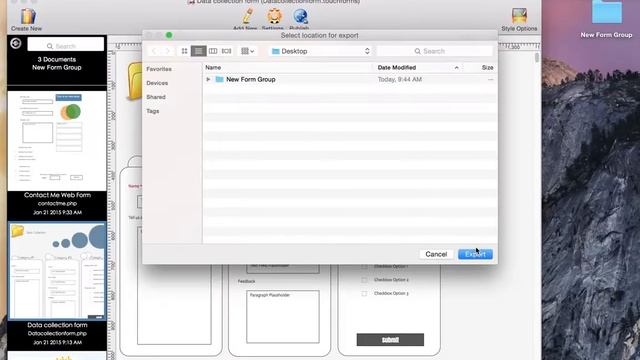Check Checkbox Option 2 in the form
The image size is (640, 360).
click(364, 280)
